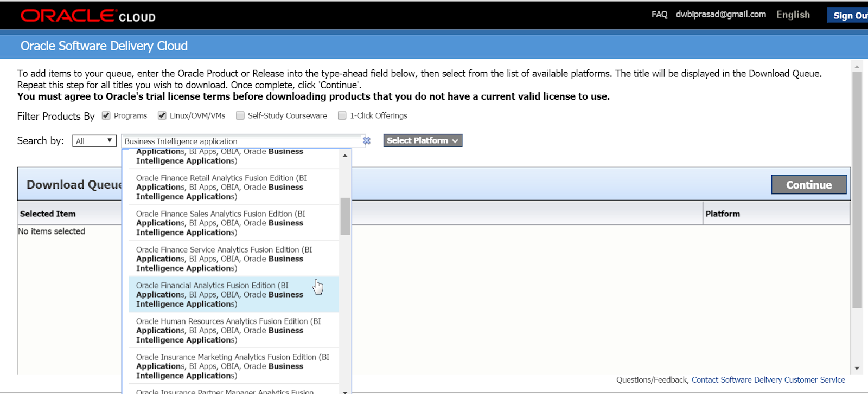Click the 'Filter Products By' label
868x394 pixels.
56,116
